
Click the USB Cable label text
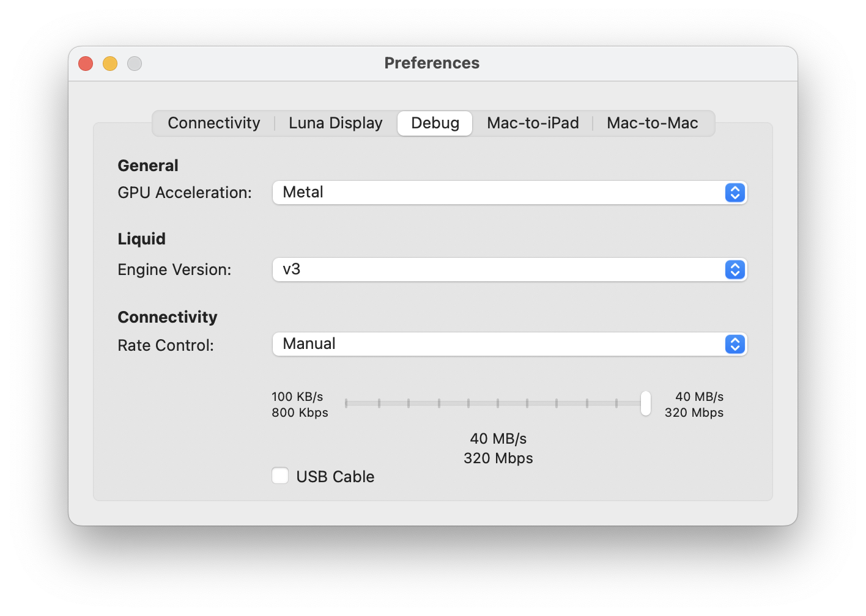coord(335,477)
